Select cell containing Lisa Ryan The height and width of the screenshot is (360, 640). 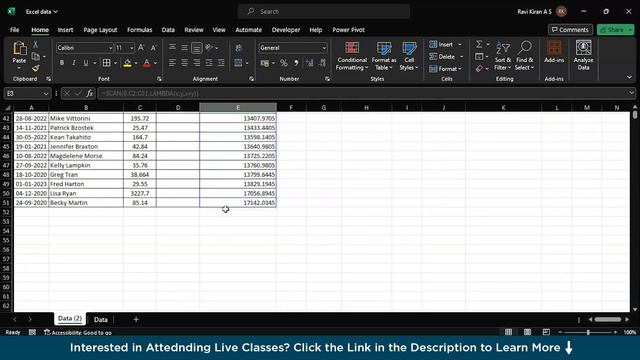pyautogui.click(x=86, y=193)
